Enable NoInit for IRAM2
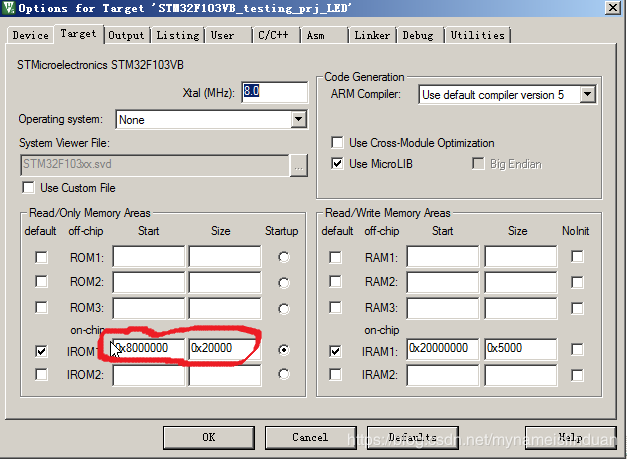627x459 pixels. (x=577, y=375)
